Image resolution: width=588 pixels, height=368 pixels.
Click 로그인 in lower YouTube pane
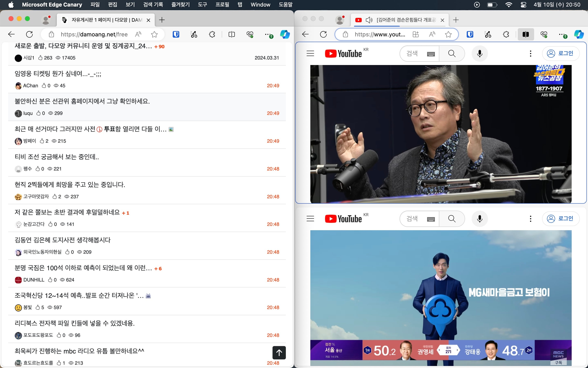click(561, 219)
